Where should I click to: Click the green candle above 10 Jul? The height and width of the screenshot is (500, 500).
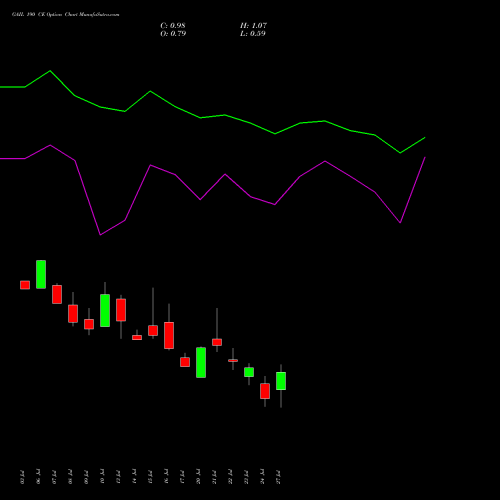coord(105,310)
